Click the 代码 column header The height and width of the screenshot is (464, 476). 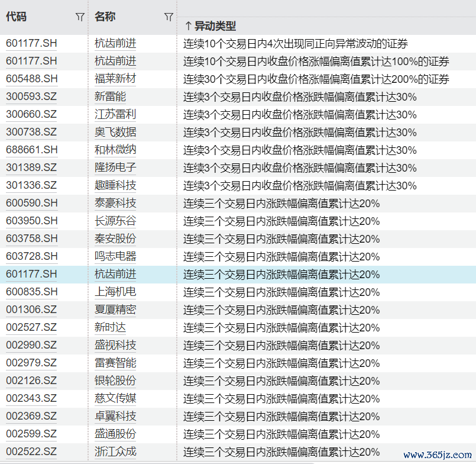tap(17, 17)
